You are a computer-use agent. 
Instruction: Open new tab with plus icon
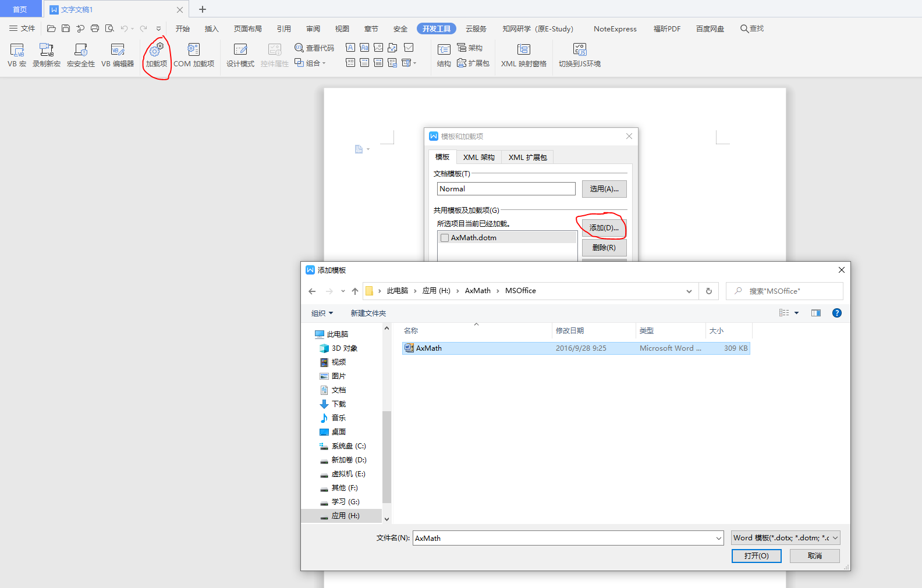pyautogui.click(x=203, y=9)
